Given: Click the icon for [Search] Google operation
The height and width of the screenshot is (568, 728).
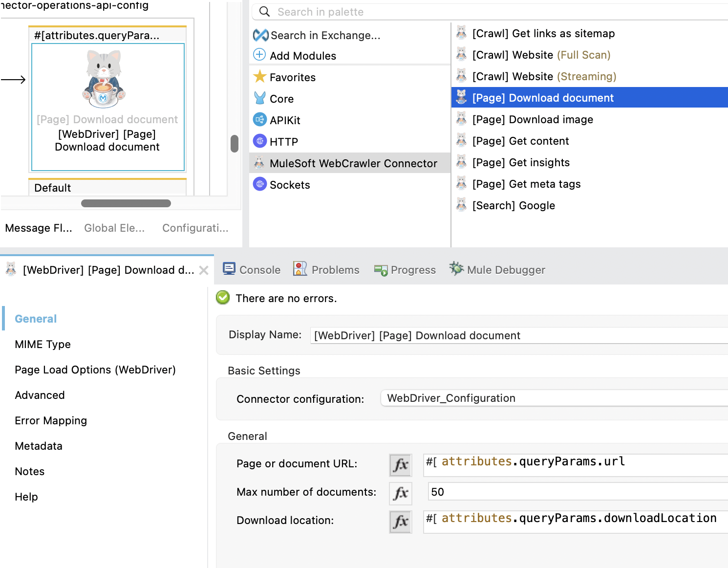Looking at the screenshot, I should pos(461,204).
